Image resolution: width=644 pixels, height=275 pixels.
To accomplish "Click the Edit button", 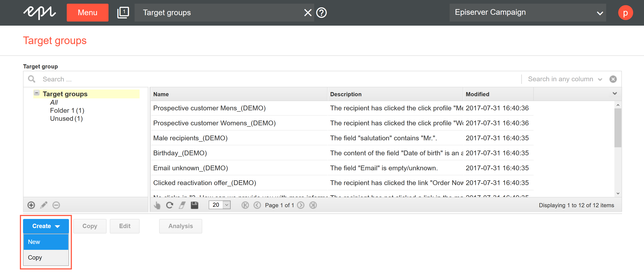I will pos(124,225).
